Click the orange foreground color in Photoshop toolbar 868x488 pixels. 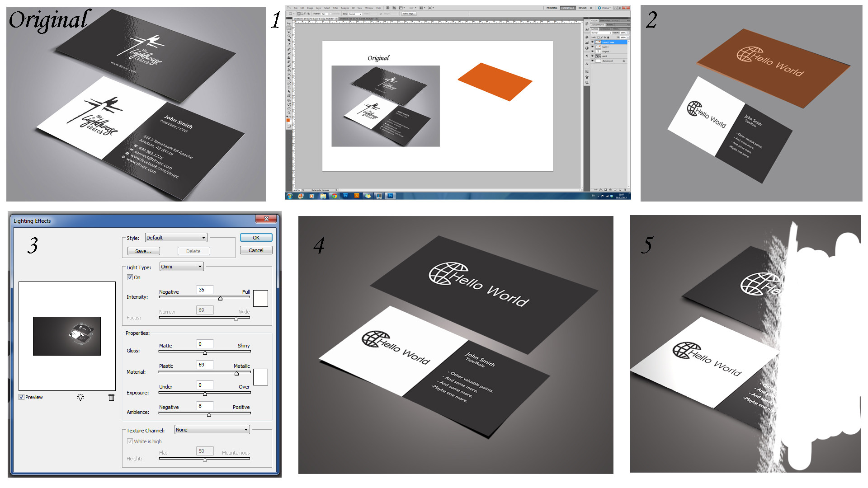coord(288,120)
